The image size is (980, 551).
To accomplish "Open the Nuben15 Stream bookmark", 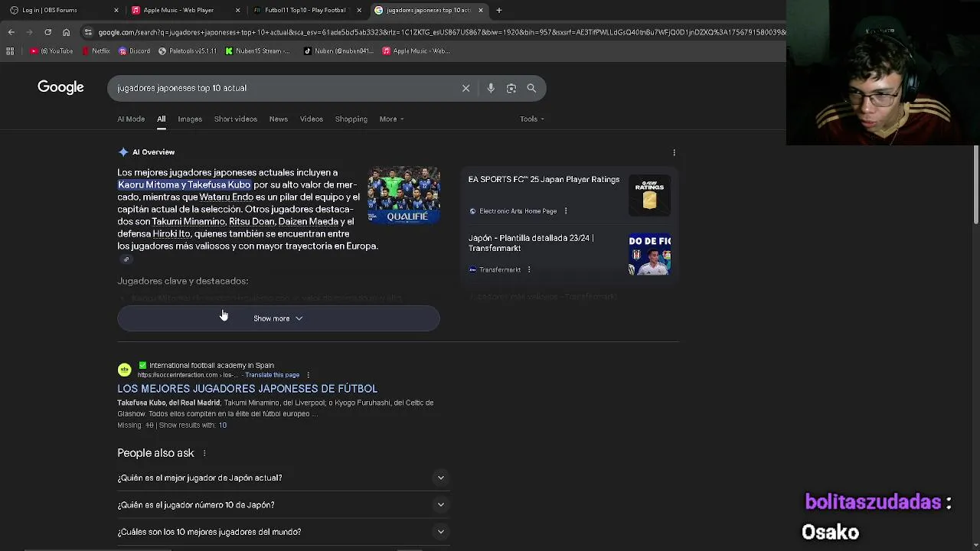I will pos(258,51).
